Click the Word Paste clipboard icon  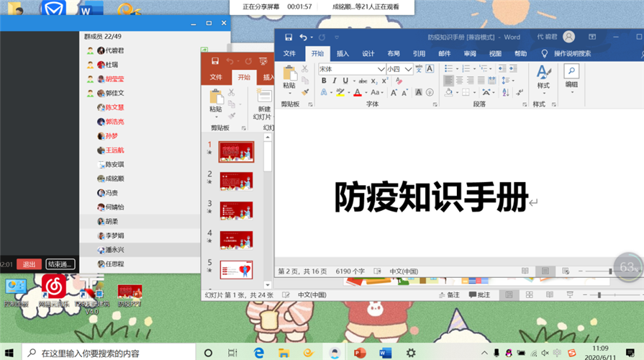[289, 76]
